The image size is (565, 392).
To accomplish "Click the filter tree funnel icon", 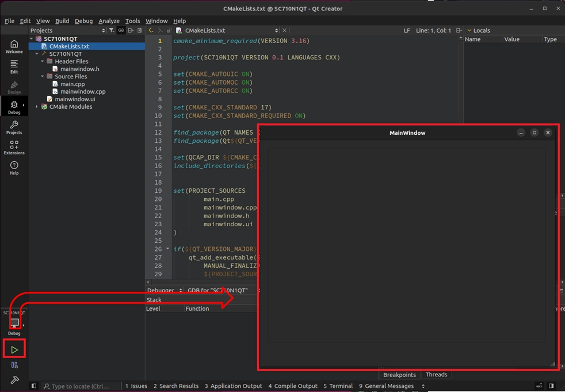I will point(112,31).
